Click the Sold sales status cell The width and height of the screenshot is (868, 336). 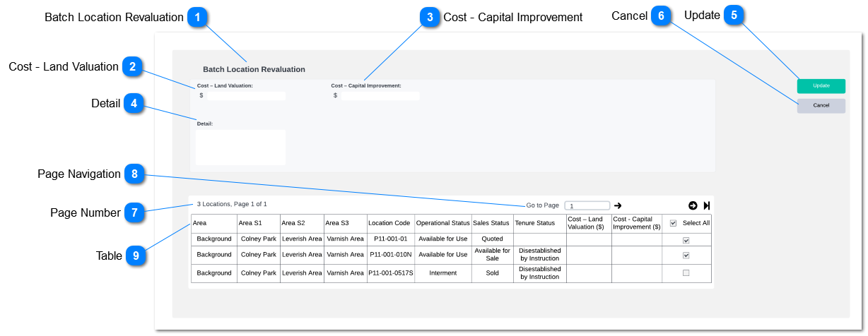492,273
